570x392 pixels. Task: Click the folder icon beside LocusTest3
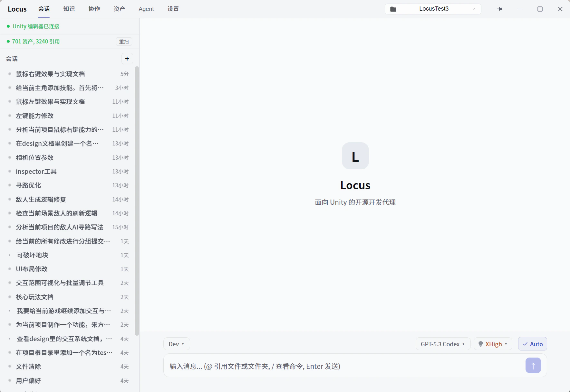(393, 9)
